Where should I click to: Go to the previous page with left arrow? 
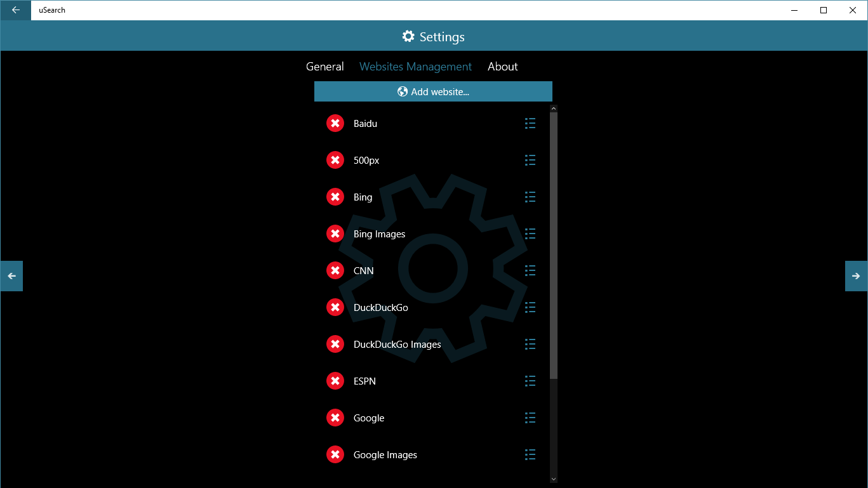11,276
